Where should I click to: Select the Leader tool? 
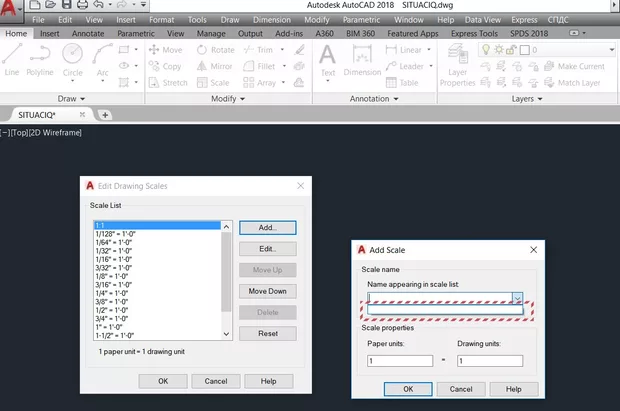405,66
